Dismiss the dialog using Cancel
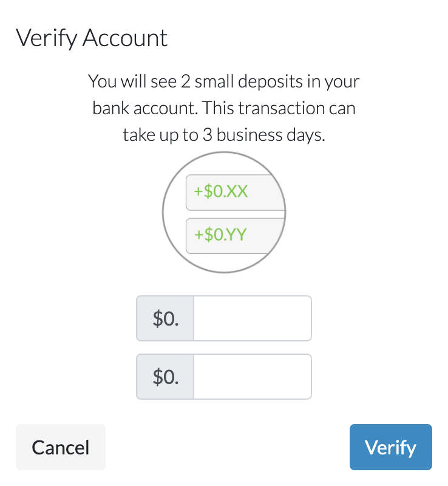The width and height of the screenshot is (448, 486). pyautogui.click(x=60, y=447)
